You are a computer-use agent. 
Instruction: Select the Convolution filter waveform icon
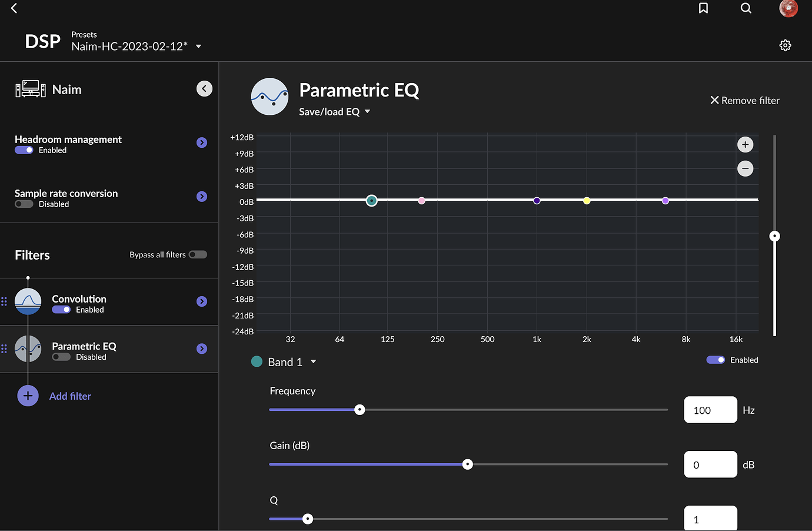click(x=28, y=301)
